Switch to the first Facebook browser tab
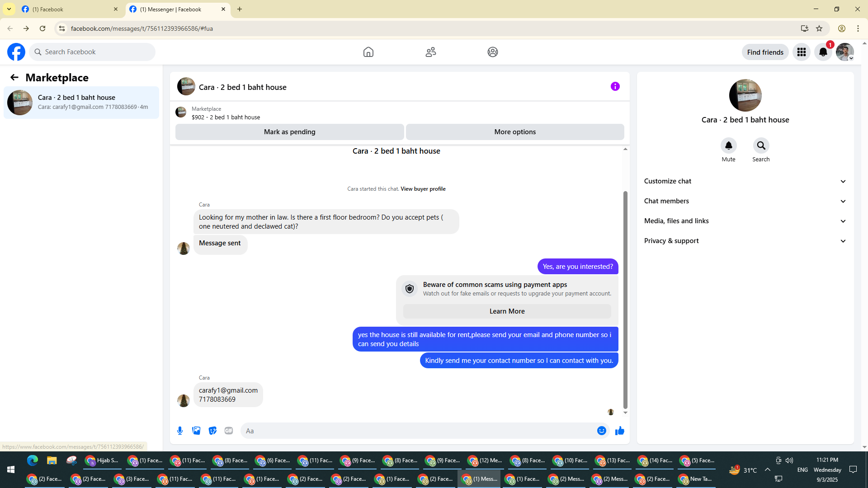 click(x=70, y=9)
